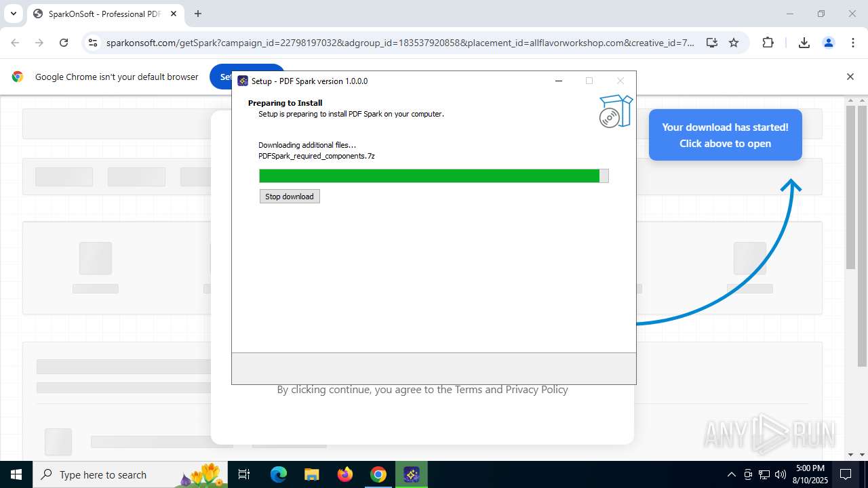Click the 'Set as default' blue button
The height and width of the screenshot is (488, 868).
(x=221, y=77)
